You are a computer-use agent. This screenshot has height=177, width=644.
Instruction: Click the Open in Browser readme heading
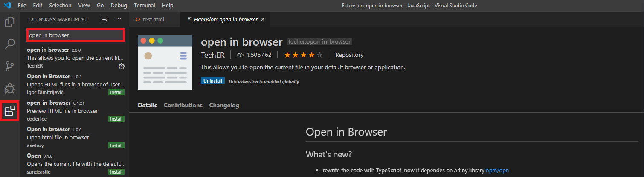coord(346,132)
